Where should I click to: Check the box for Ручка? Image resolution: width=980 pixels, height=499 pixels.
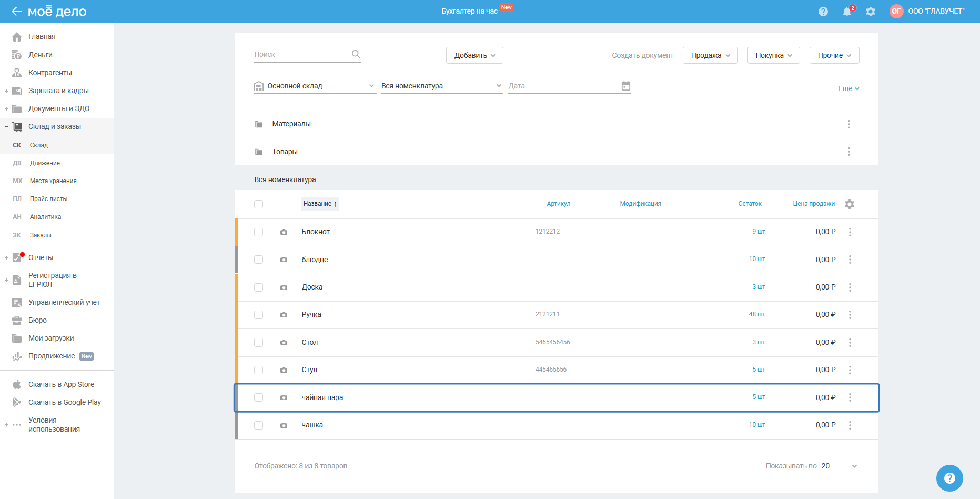[x=258, y=315]
